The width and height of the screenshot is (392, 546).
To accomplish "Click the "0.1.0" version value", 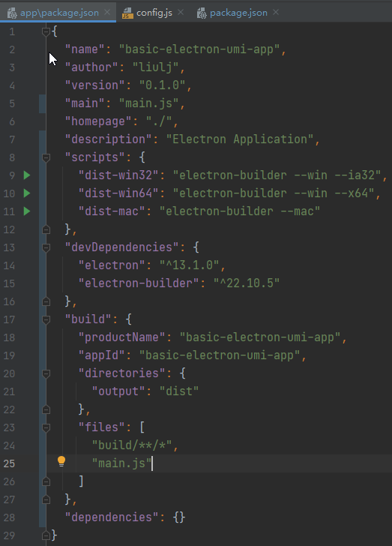I will (x=162, y=85).
